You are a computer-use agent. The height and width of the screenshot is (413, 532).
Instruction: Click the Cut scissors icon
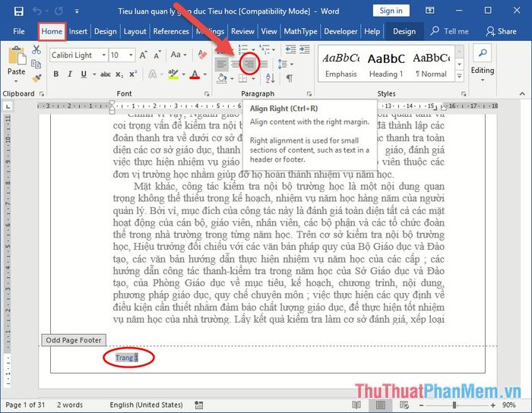point(36,50)
